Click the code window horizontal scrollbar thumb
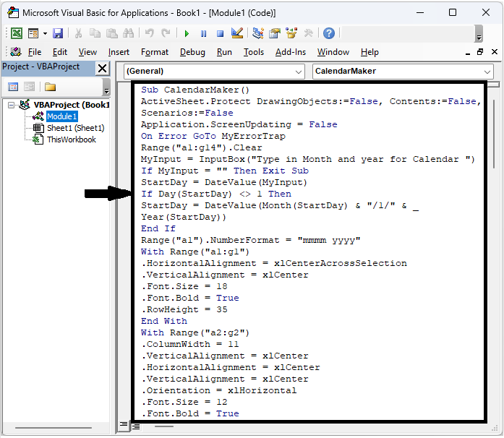This screenshot has height=438, width=504. tap(164, 426)
